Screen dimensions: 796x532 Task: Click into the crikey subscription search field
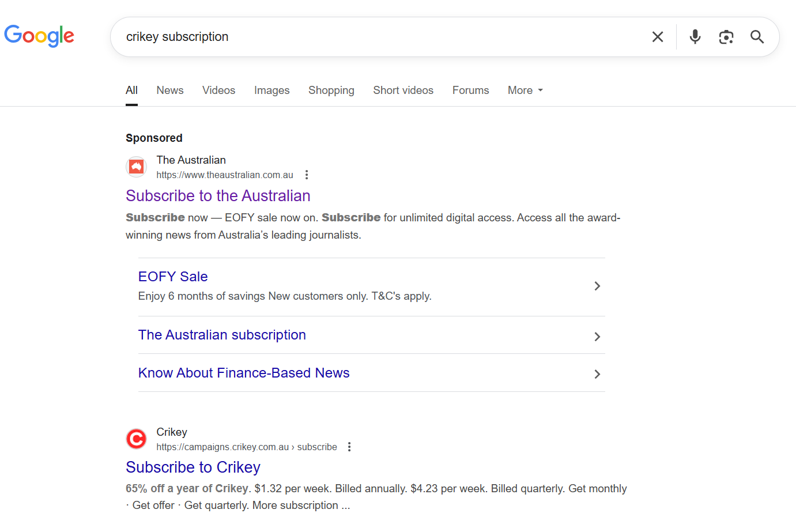tap(380, 37)
